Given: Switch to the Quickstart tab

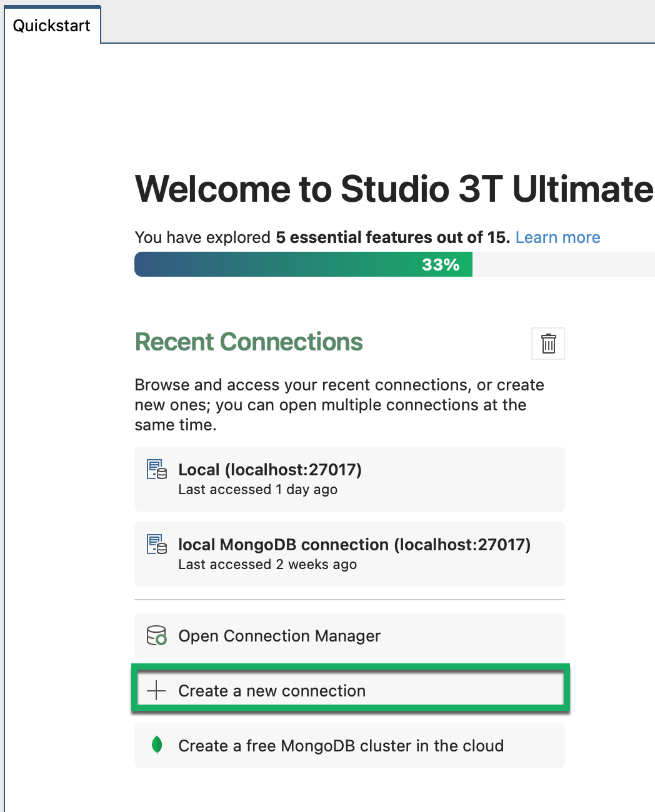Looking at the screenshot, I should click(x=52, y=26).
